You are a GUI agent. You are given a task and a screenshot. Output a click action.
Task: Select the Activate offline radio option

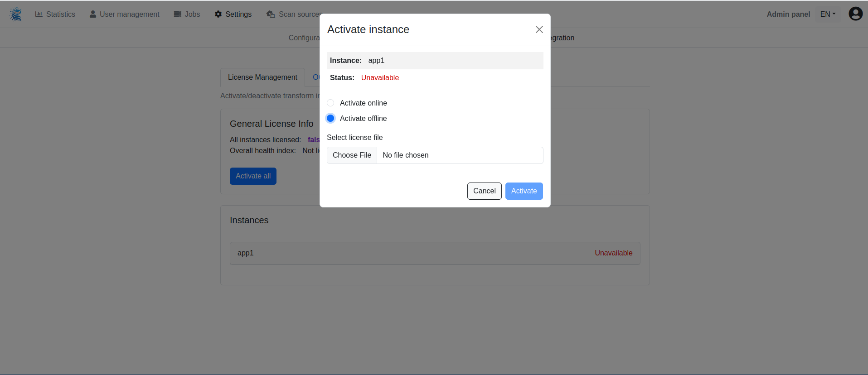(330, 118)
